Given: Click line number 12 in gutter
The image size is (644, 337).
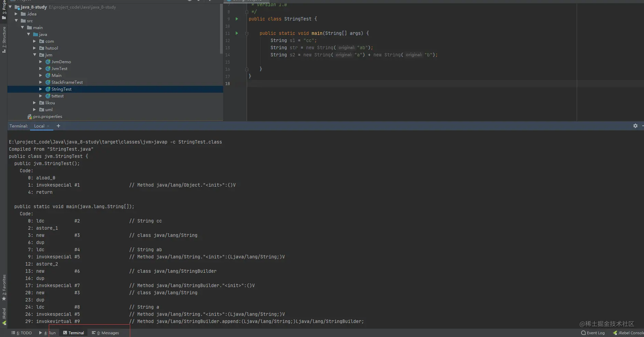Looking at the screenshot, I should pyautogui.click(x=228, y=40).
